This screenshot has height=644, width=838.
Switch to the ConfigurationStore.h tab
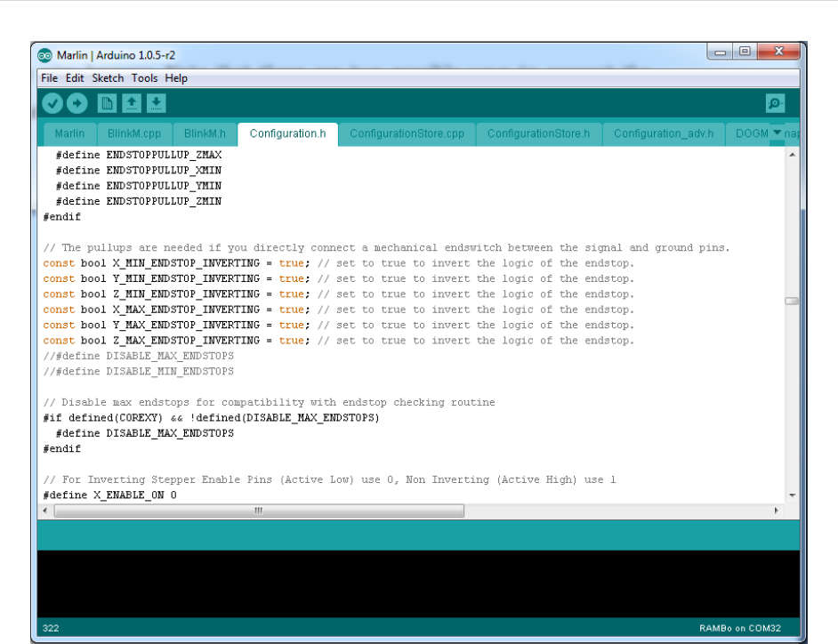pos(538,133)
